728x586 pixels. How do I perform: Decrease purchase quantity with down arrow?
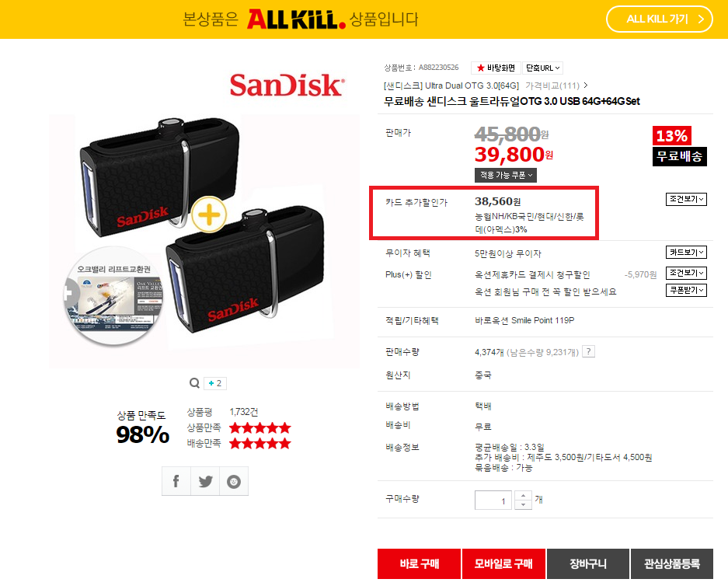coord(523,504)
